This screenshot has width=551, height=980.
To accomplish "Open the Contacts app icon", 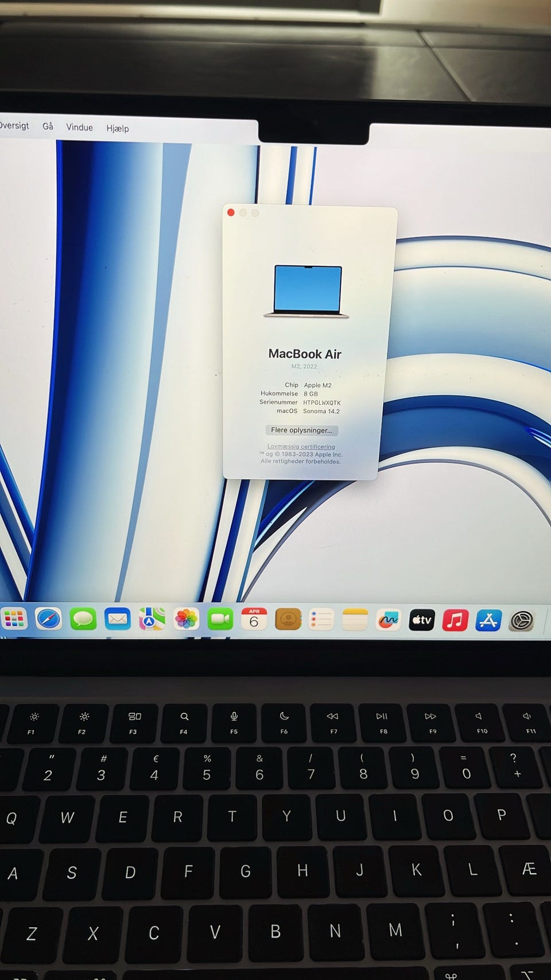I will click(288, 619).
